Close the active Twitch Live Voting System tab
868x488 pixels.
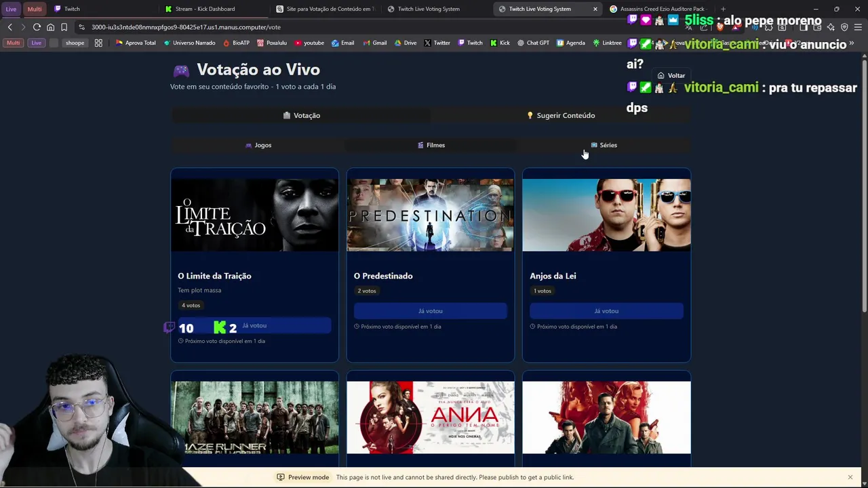[595, 9]
